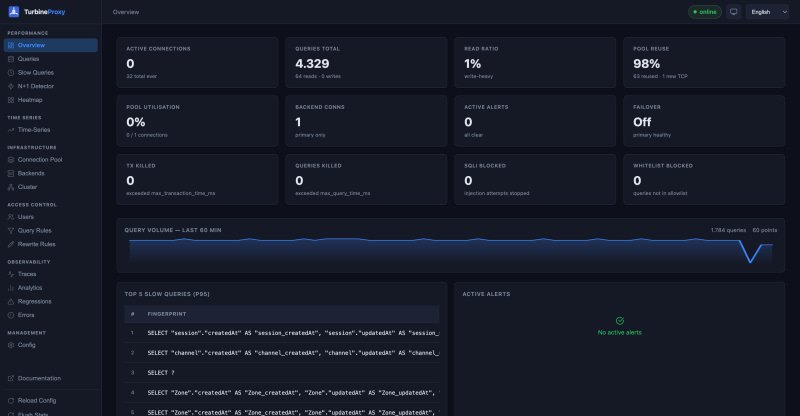Select the N+1 Detector icon
This screenshot has width=800, height=416.
(11, 86)
